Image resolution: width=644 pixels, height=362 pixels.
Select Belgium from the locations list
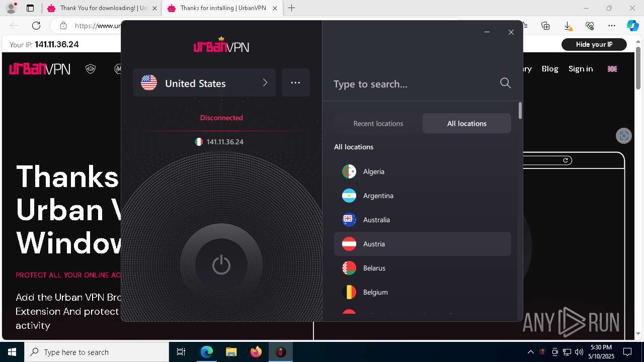pyautogui.click(x=423, y=292)
